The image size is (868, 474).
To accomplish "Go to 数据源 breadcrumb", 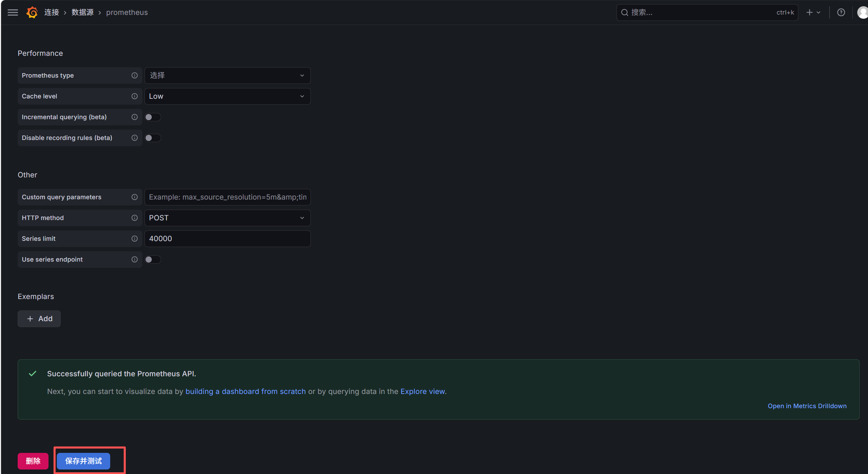I will point(82,12).
